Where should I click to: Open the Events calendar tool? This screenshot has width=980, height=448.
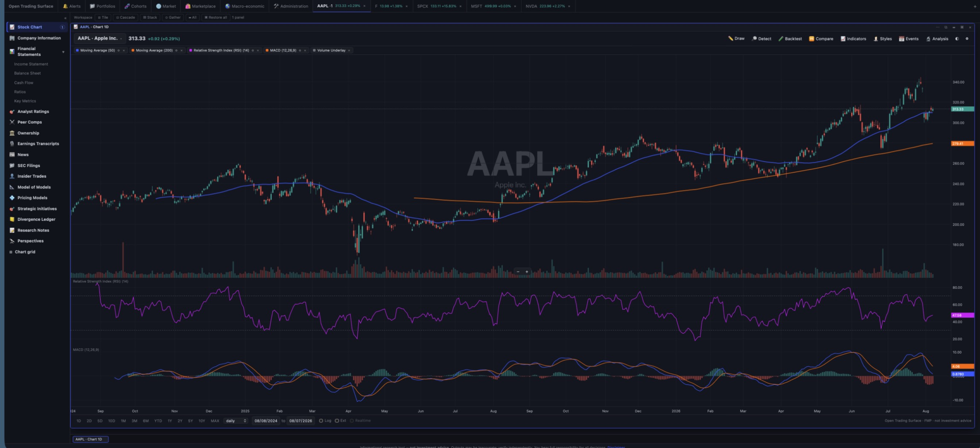point(909,38)
